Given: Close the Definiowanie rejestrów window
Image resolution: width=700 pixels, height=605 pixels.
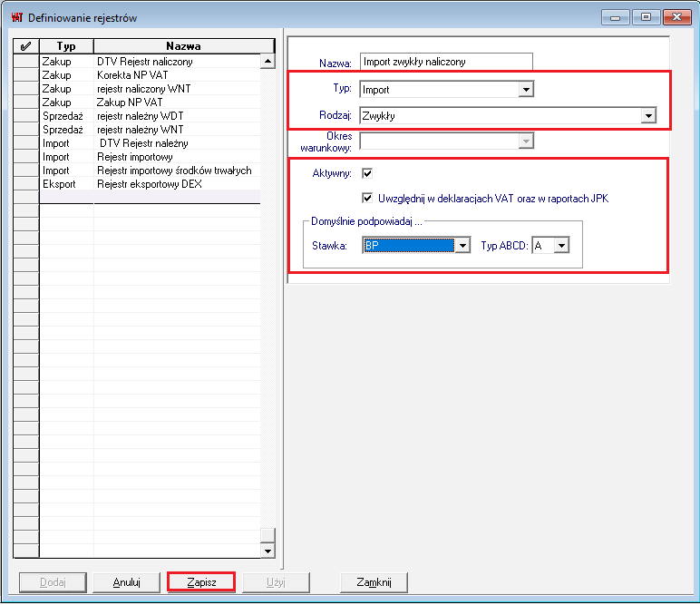Looking at the screenshot, I should (x=676, y=17).
